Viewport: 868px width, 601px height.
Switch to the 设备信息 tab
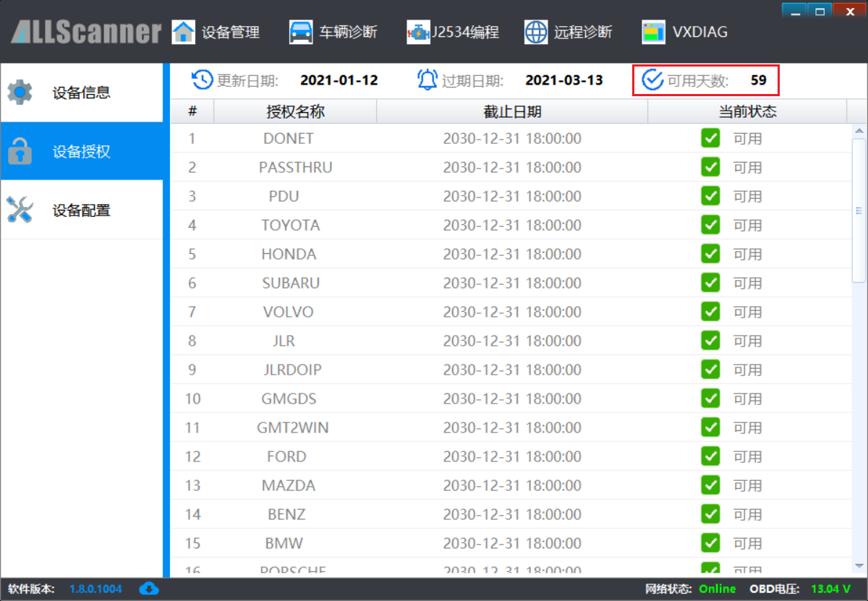coord(82,93)
